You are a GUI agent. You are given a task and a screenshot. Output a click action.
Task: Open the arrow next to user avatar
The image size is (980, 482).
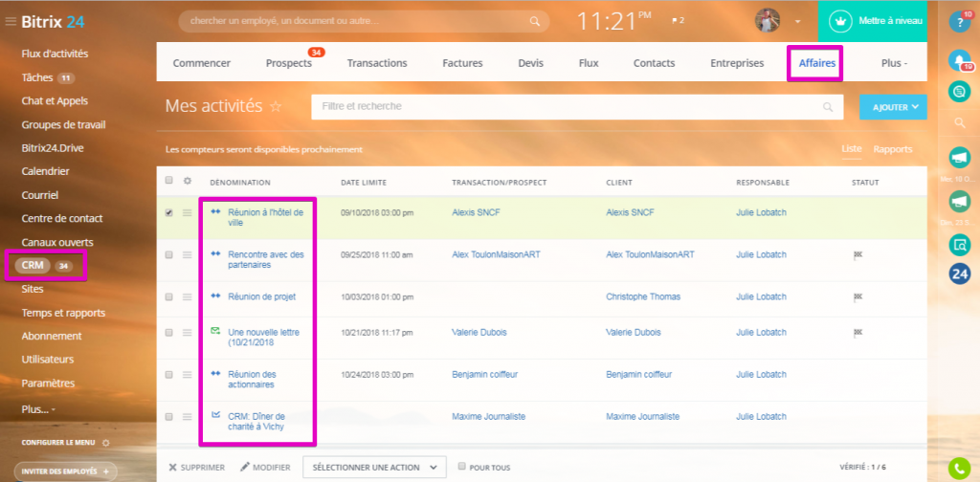click(797, 21)
